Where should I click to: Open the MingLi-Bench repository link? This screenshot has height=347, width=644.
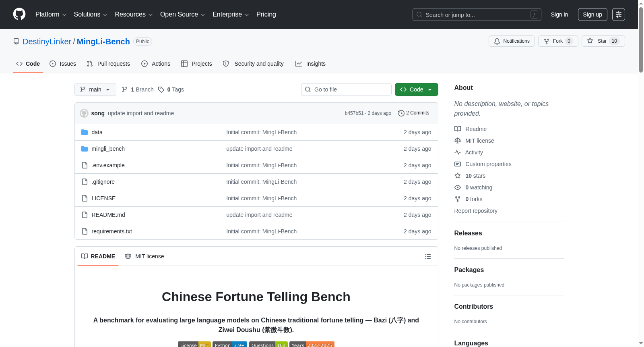(x=103, y=42)
